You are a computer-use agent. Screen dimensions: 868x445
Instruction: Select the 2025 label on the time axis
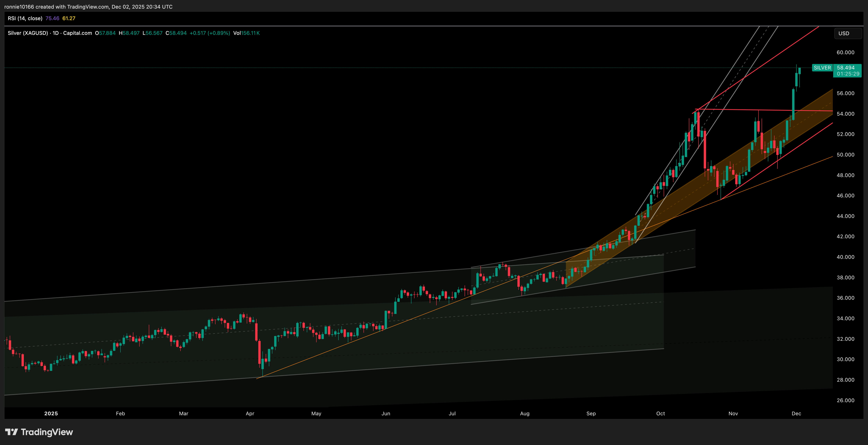pyautogui.click(x=51, y=413)
